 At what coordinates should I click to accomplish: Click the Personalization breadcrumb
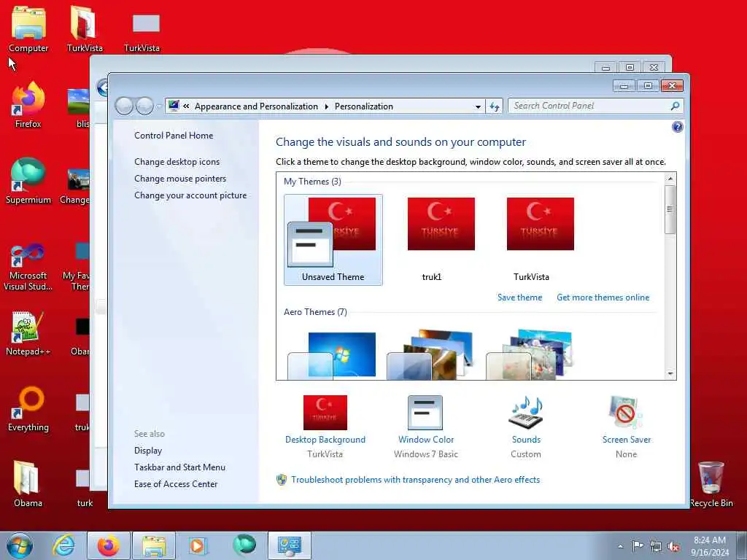click(363, 106)
